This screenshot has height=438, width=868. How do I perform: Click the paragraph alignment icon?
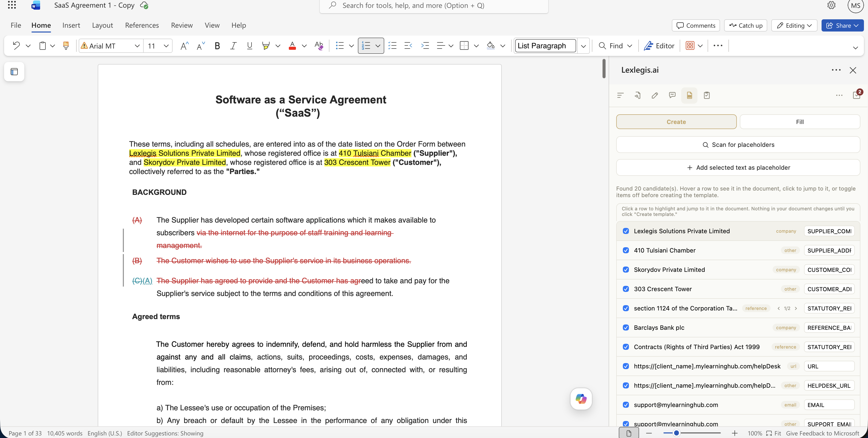click(441, 45)
